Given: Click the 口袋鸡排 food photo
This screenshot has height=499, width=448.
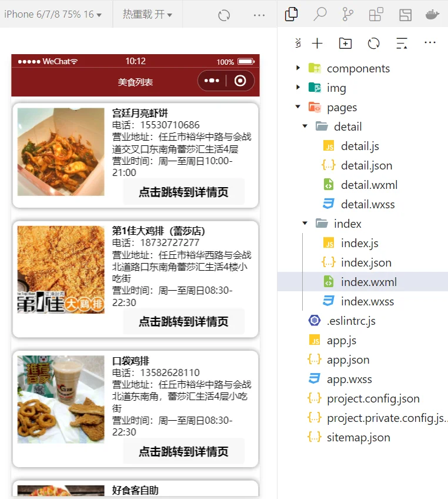Looking at the screenshot, I should click(x=61, y=400).
